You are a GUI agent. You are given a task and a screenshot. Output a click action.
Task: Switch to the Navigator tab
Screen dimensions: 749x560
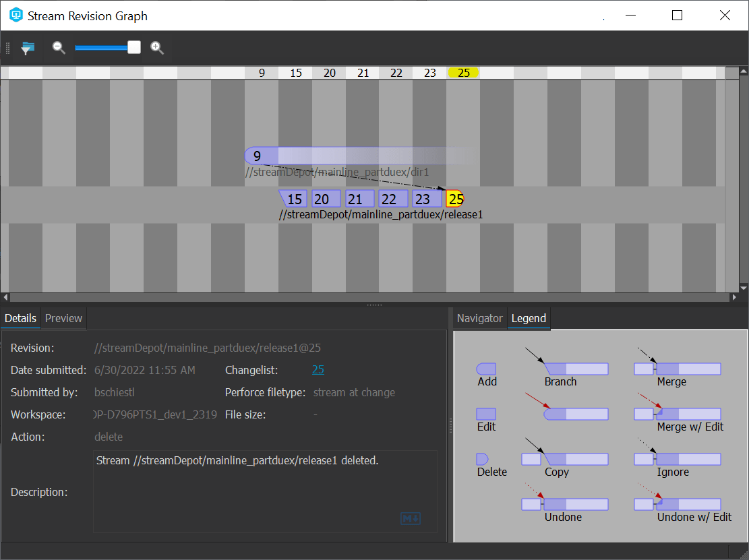click(x=479, y=318)
